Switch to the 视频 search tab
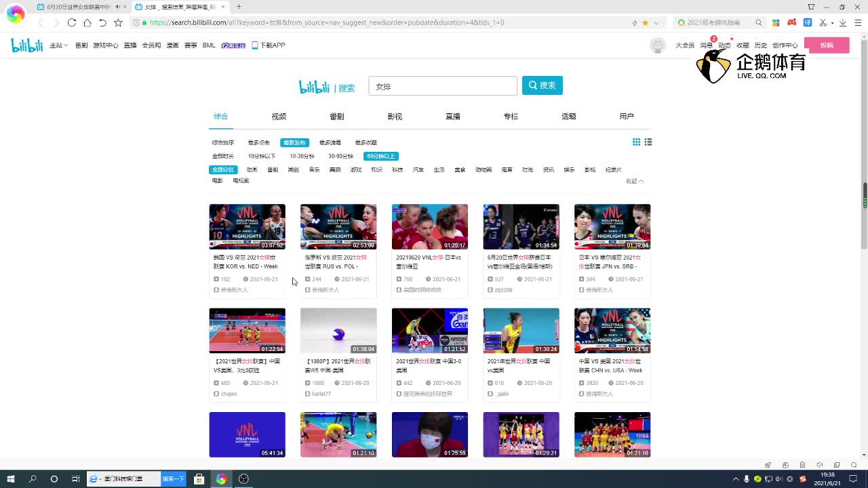The image size is (868, 488). (x=279, y=117)
